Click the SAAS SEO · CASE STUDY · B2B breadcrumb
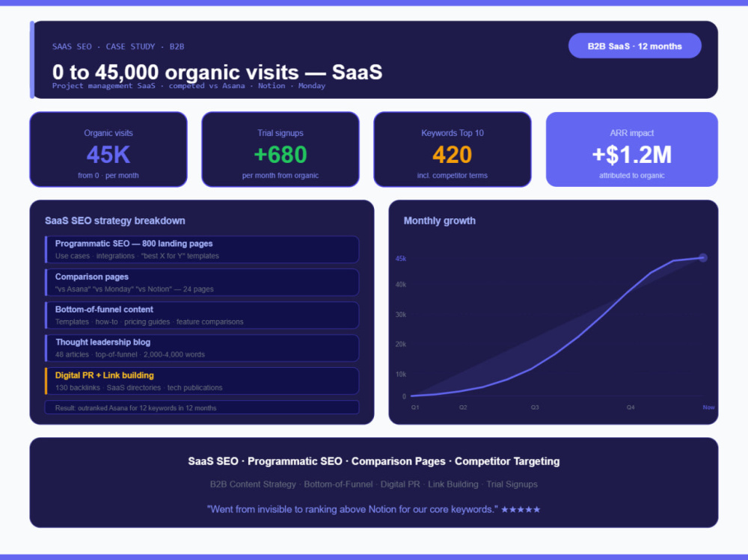 point(118,47)
